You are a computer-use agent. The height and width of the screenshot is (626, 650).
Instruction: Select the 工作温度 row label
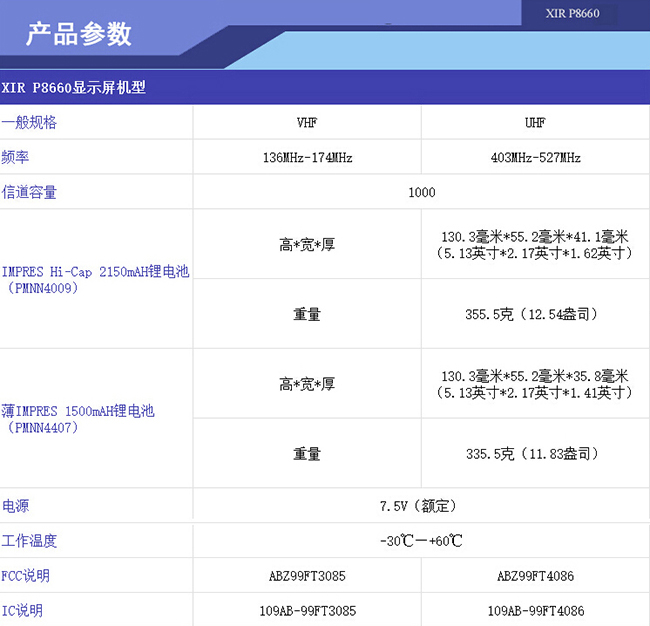coord(29,541)
